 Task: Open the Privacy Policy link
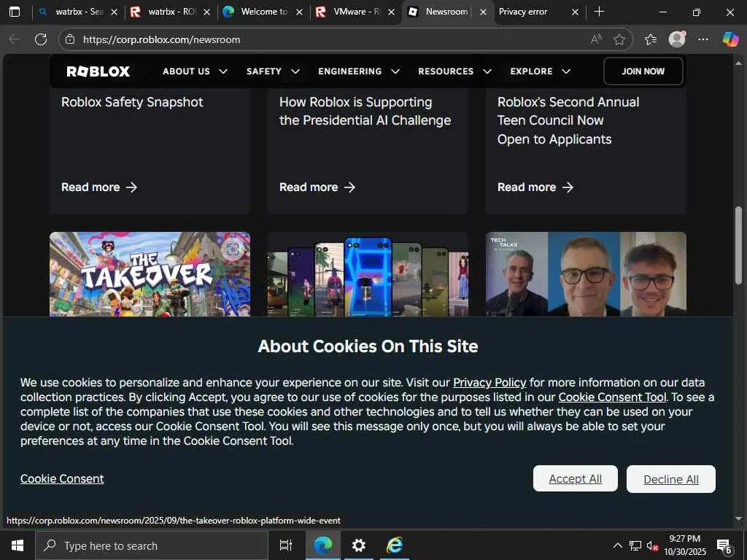coord(489,382)
